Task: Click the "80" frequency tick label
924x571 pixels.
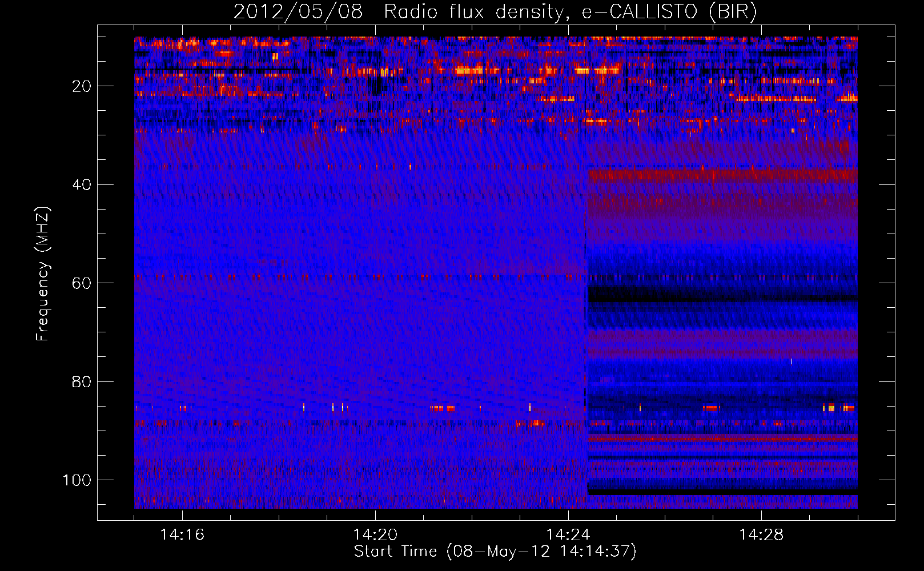Action: (x=82, y=382)
